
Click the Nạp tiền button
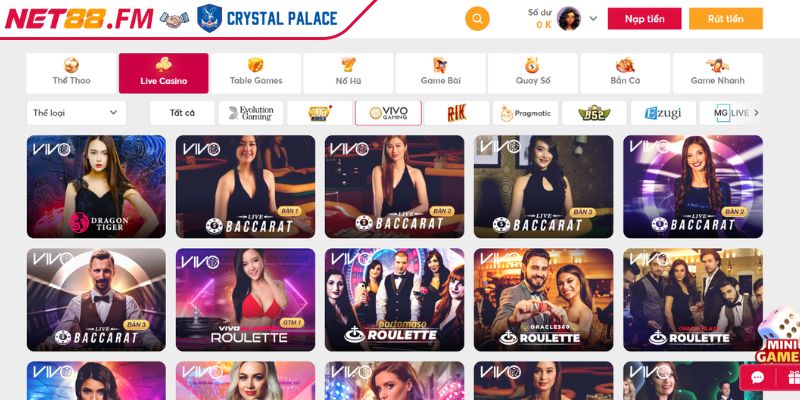point(644,19)
